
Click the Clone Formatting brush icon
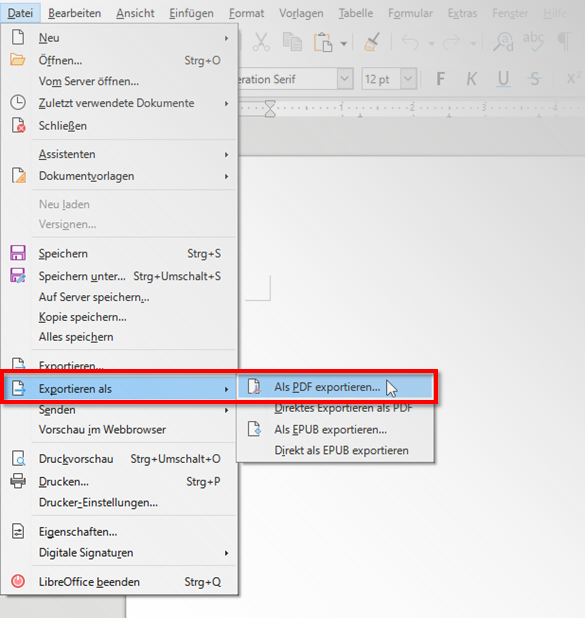click(x=372, y=42)
